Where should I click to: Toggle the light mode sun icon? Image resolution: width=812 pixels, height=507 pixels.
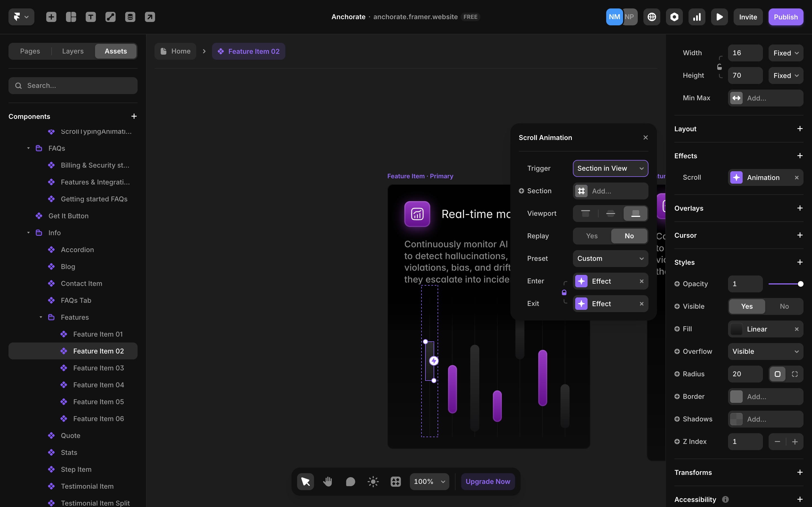click(x=373, y=482)
